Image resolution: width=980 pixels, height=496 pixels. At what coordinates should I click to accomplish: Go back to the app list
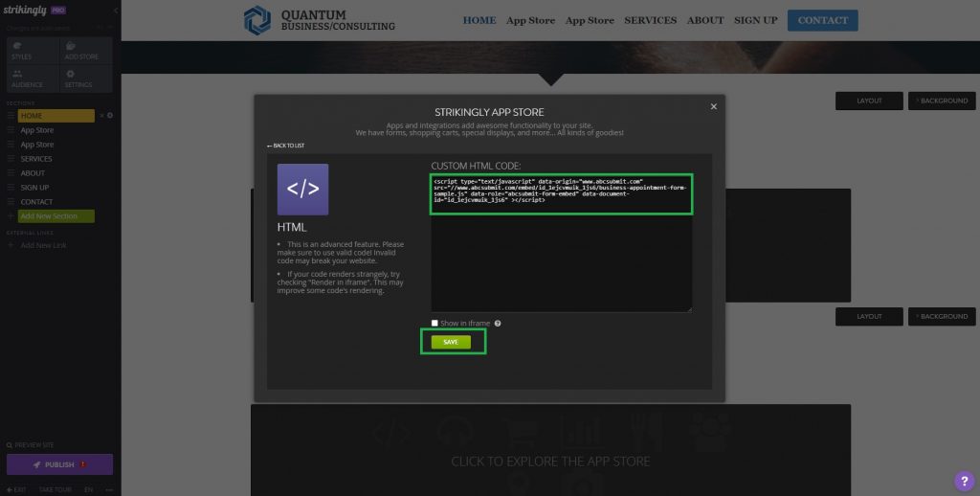(x=285, y=146)
